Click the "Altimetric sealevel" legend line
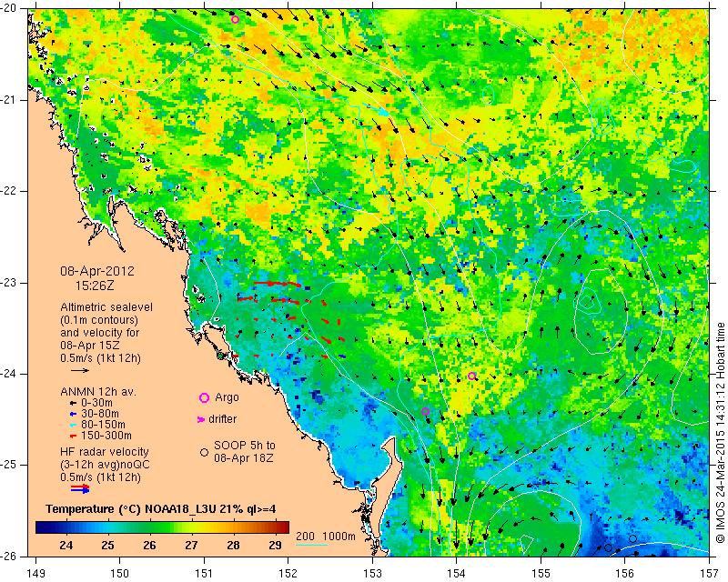The image size is (728, 582). (106, 307)
